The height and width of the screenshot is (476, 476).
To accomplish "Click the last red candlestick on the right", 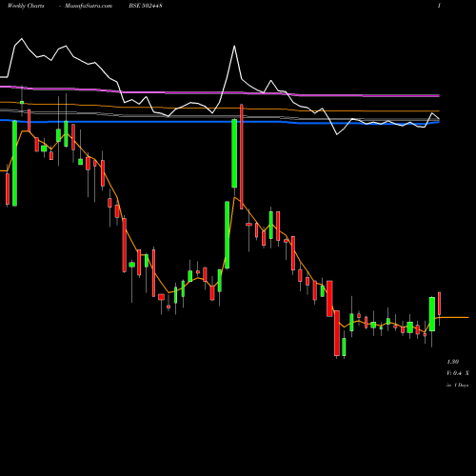I will pos(440,304).
